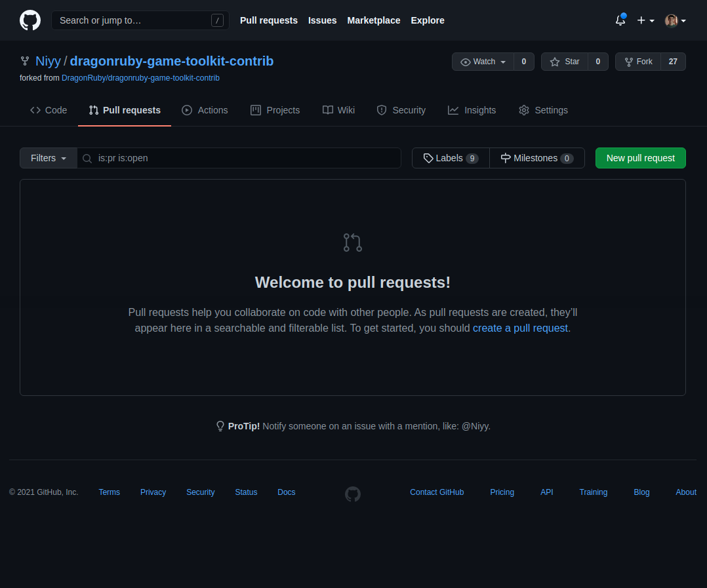Click the slash shortcut key icon
The width and height of the screenshot is (707, 588).
point(217,20)
